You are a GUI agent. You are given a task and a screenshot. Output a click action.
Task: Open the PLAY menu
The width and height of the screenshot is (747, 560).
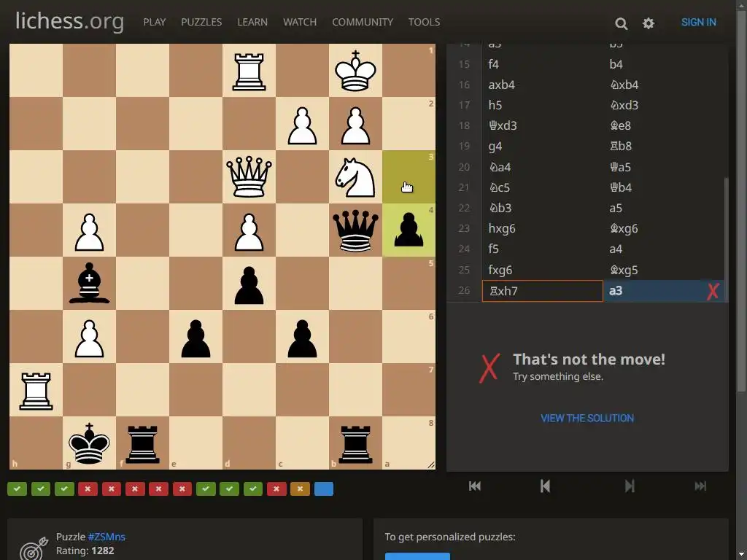tap(155, 23)
